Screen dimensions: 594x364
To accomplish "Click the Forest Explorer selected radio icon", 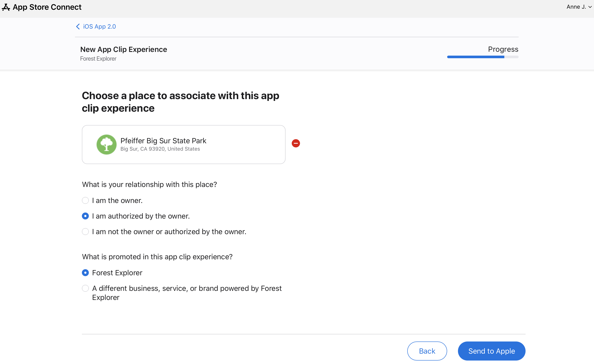I will click(x=85, y=272).
